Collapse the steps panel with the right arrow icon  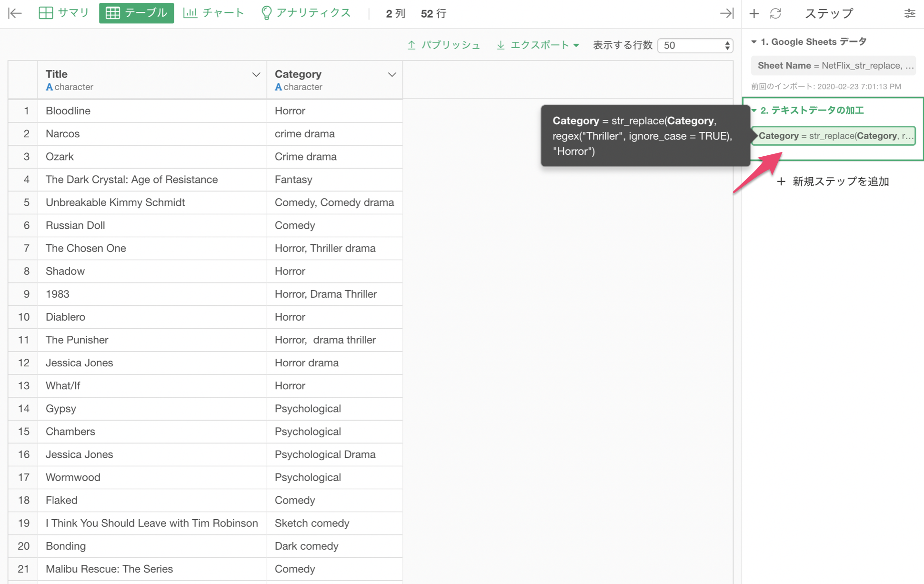coord(726,13)
